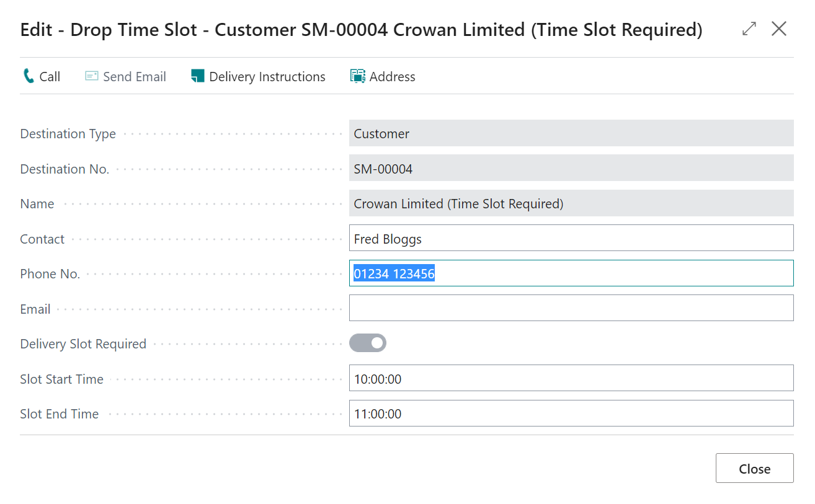
Task: Select the Call action label
Action: pyautogui.click(x=50, y=77)
